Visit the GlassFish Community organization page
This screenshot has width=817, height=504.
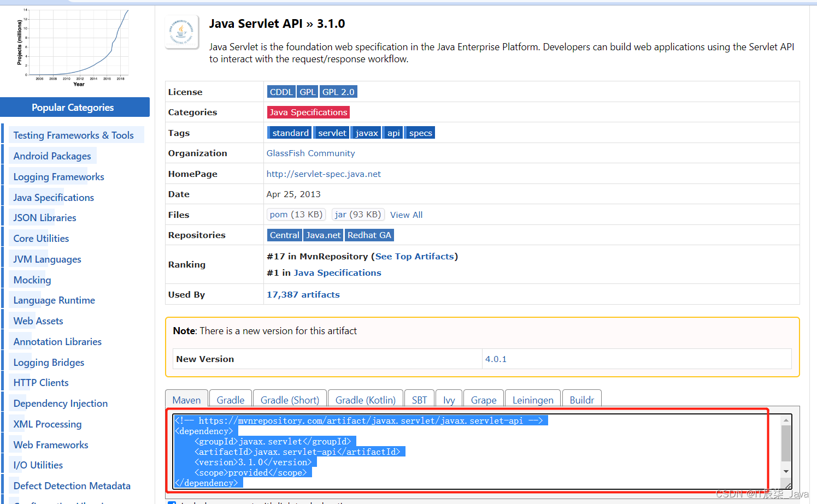310,153
